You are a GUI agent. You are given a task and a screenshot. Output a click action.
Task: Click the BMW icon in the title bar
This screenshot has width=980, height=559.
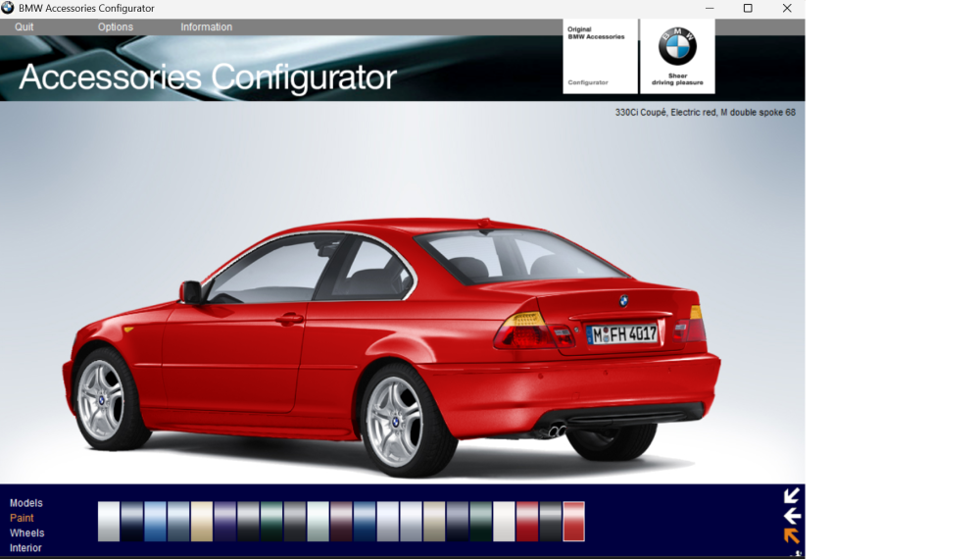coord(9,9)
